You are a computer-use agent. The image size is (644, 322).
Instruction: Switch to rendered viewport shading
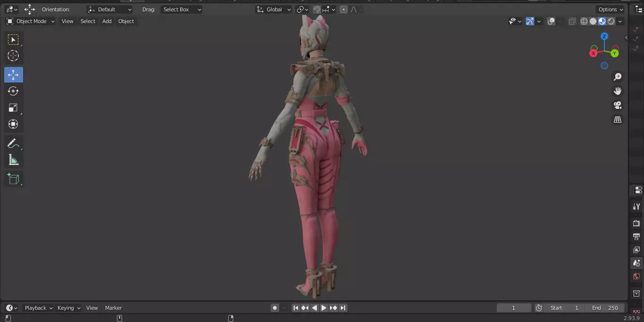[611, 21]
